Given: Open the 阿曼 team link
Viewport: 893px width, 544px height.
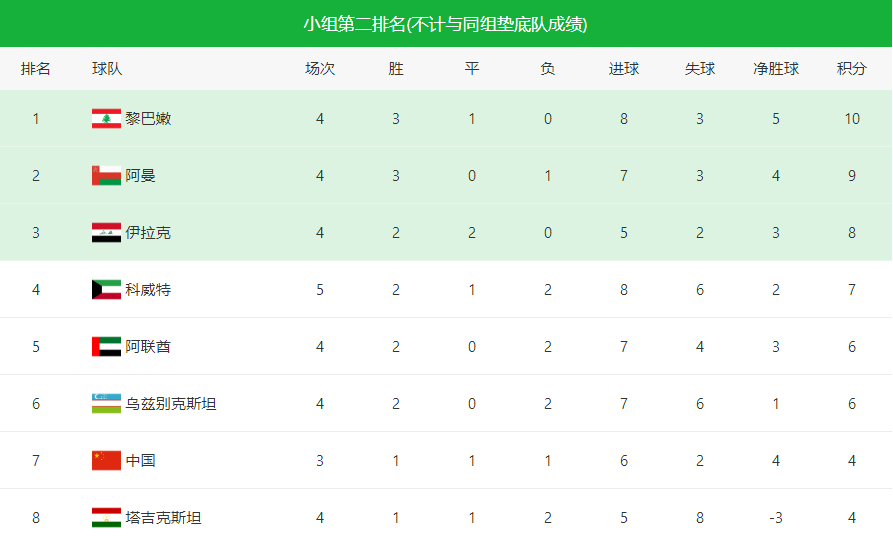Looking at the screenshot, I should 141,176.
